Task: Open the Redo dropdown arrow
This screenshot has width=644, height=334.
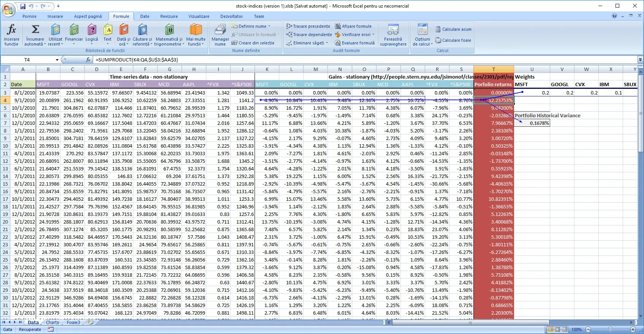Action: tap(49, 6)
